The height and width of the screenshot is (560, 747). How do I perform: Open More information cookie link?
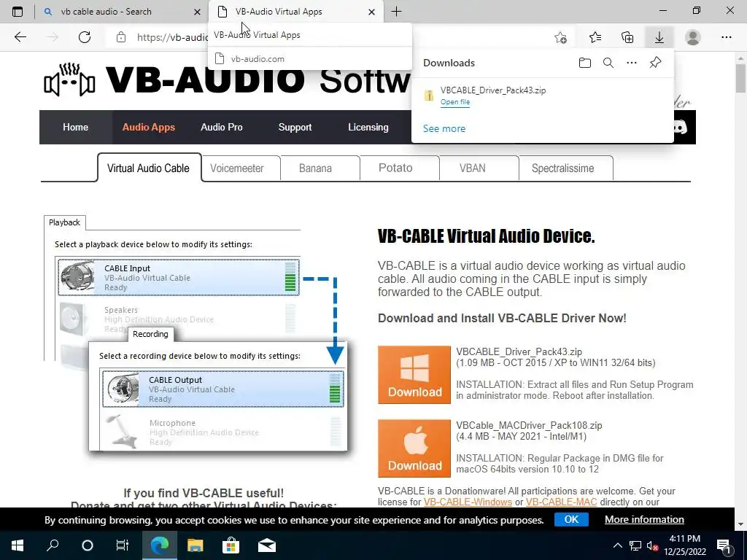(644, 519)
